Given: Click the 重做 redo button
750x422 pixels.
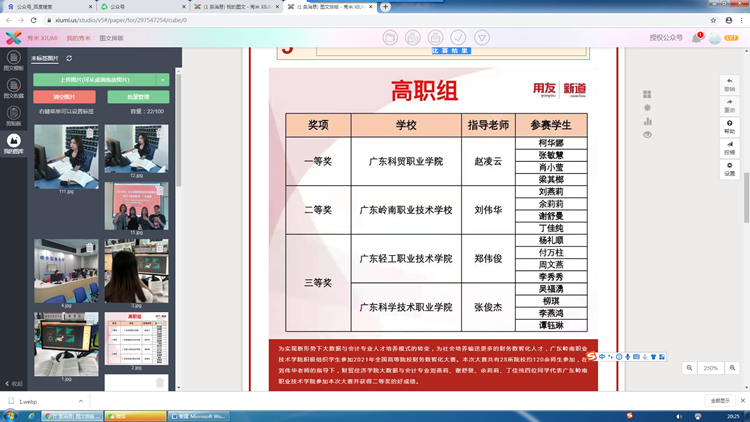Looking at the screenshot, I should (729, 106).
